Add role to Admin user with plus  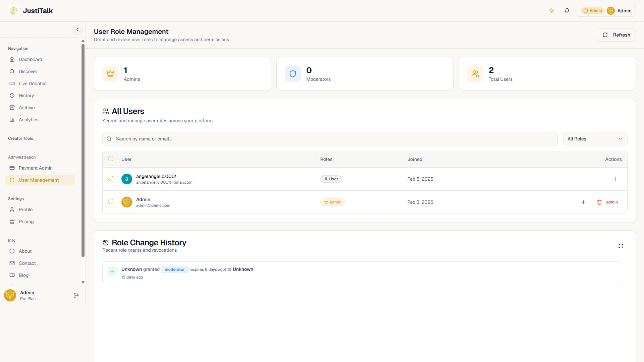(x=583, y=202)
